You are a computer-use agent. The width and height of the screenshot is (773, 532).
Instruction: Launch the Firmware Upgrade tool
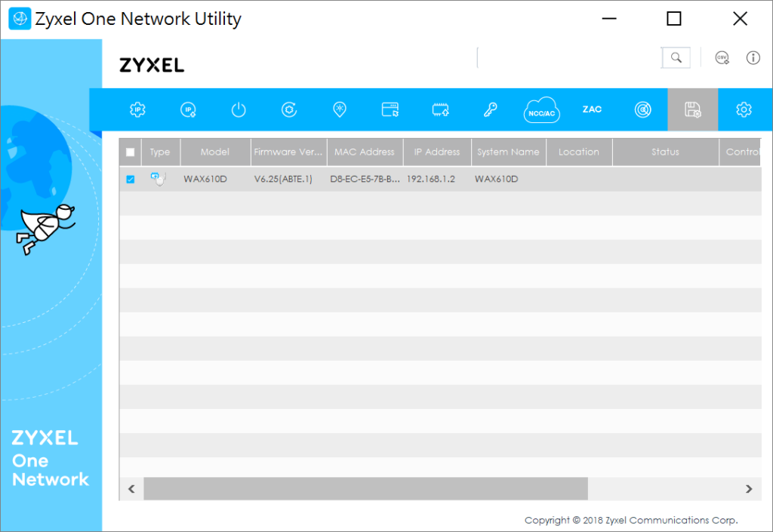tap(441, 109)
